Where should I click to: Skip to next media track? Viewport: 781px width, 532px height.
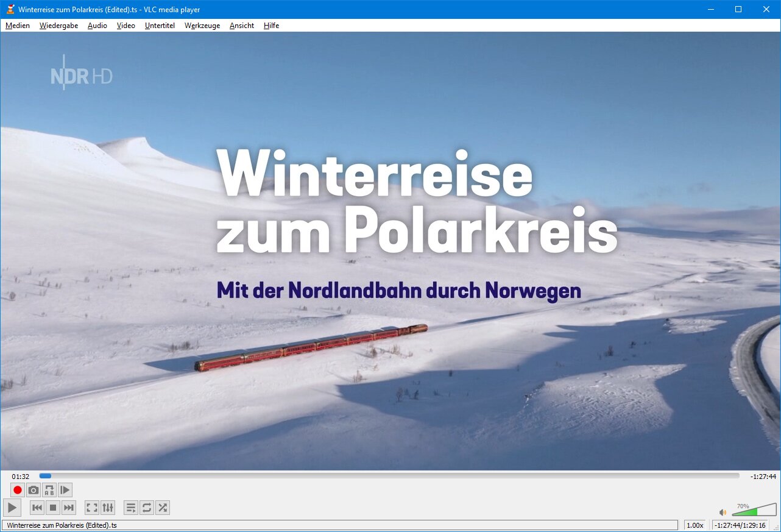pyautogui.click(x=69, y=508)
